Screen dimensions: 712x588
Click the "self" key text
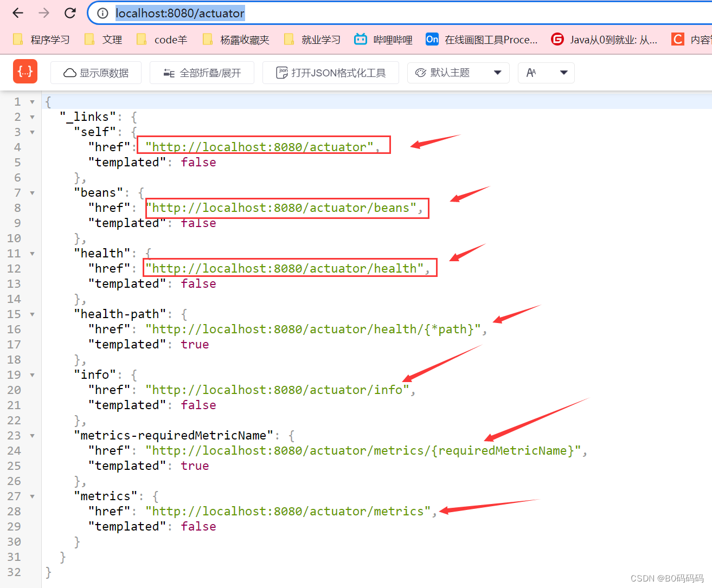pos(95,132)
